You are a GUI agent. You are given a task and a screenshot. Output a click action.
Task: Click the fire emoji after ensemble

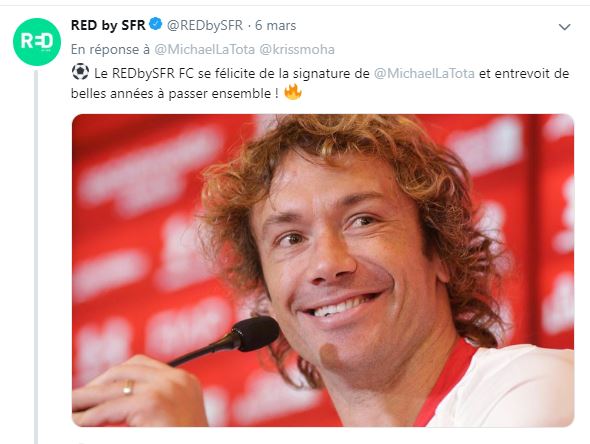pos(293,92)
